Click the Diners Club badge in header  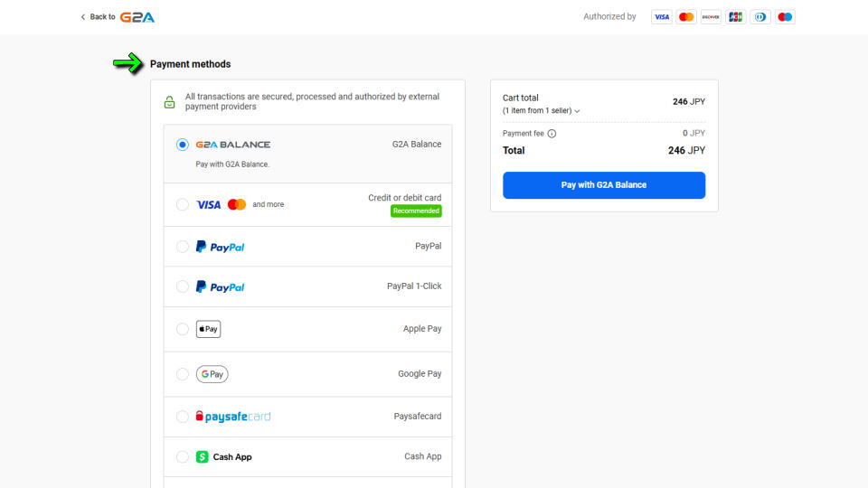(760, 17)
